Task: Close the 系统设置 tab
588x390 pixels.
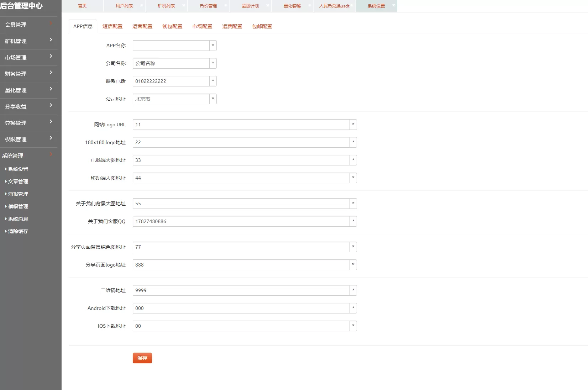Action: click(393, 5)
